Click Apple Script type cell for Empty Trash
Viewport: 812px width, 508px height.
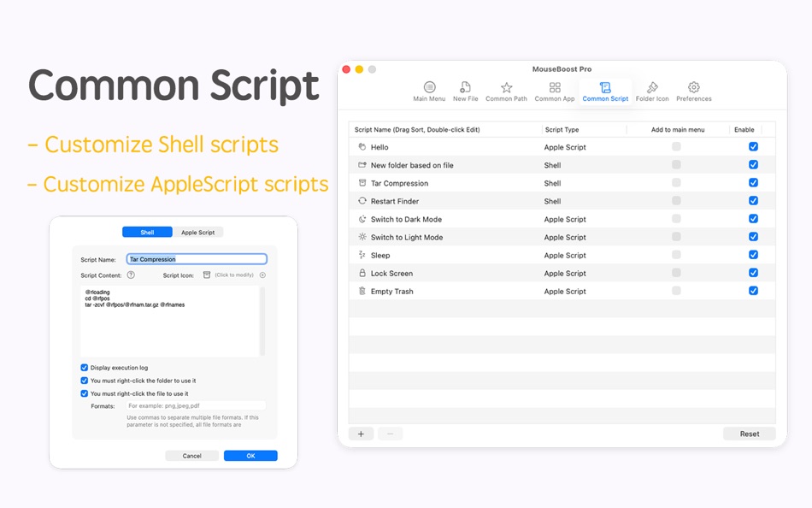pos(565,292)
